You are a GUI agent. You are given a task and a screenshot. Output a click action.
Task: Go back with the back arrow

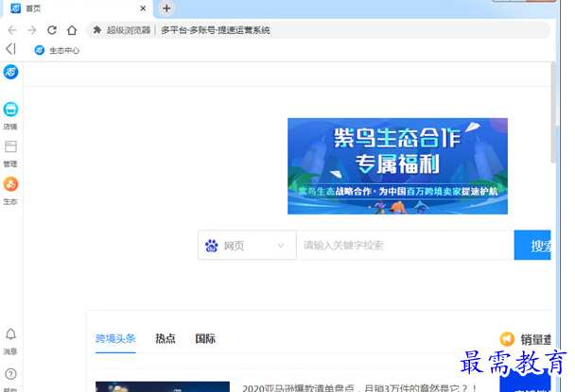tap(12, 30)
